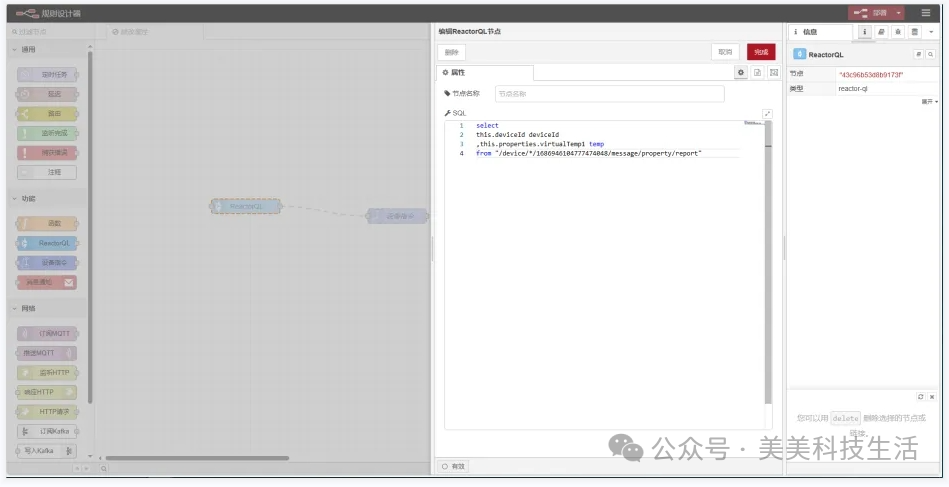The image size is (949, 487).
Task: Select the 消息通知 notification palette node
Action: click(47, 282)
